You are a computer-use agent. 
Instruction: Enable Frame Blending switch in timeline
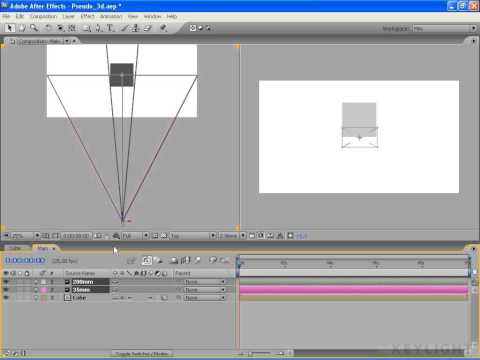186,260
